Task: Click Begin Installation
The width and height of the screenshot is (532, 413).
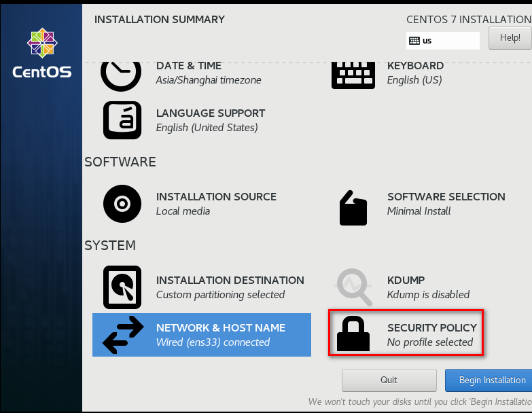Action: tap(489, 380)
